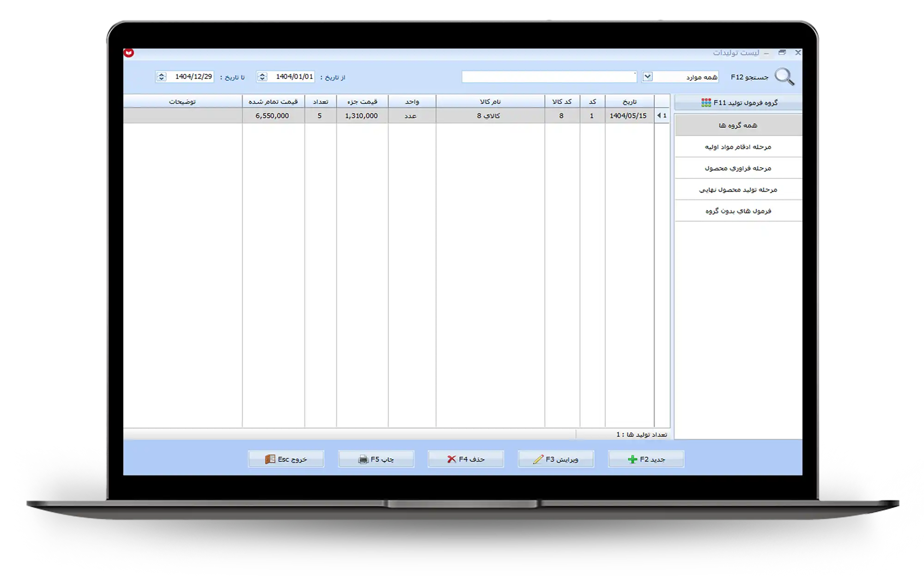This screenshot has height=576, width=924.
Task: Click the green plus New F2 button
Action: tap(646, 459)
